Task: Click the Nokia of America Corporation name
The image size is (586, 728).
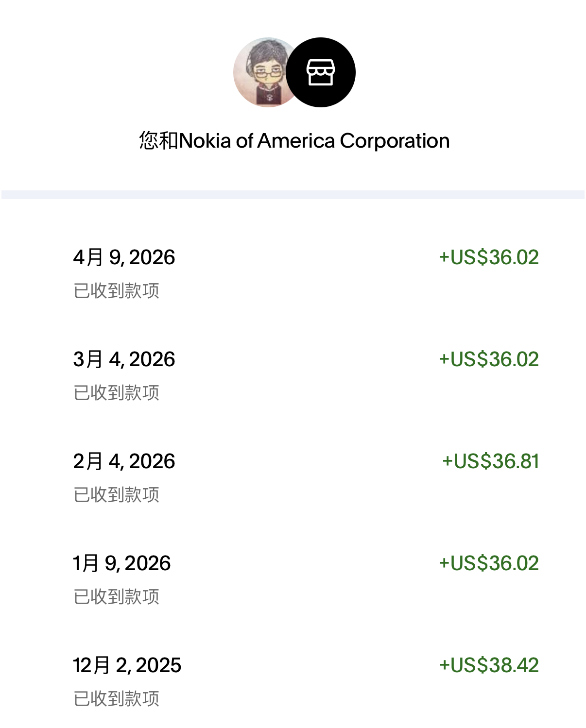Action: click(314, 141)
